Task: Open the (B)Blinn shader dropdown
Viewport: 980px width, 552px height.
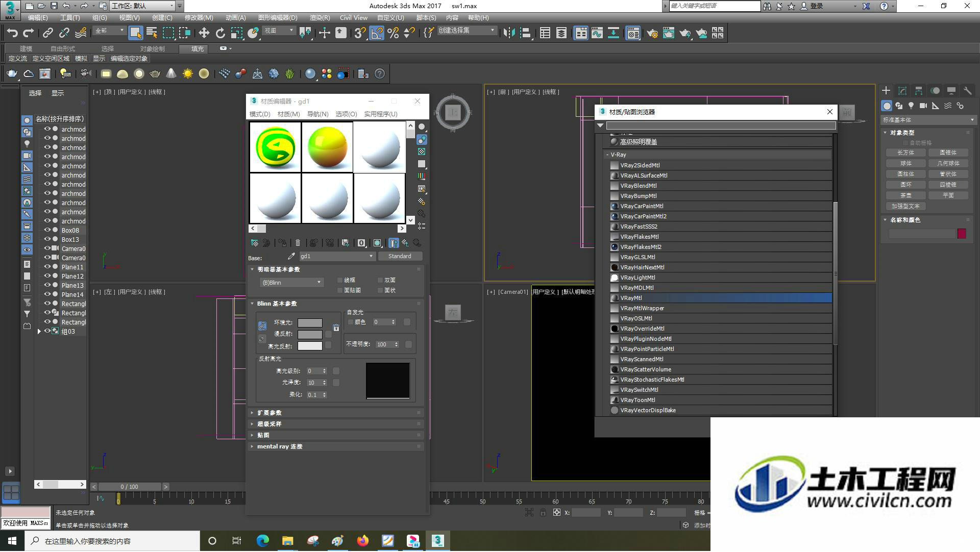Action: (x=291, y=283)
